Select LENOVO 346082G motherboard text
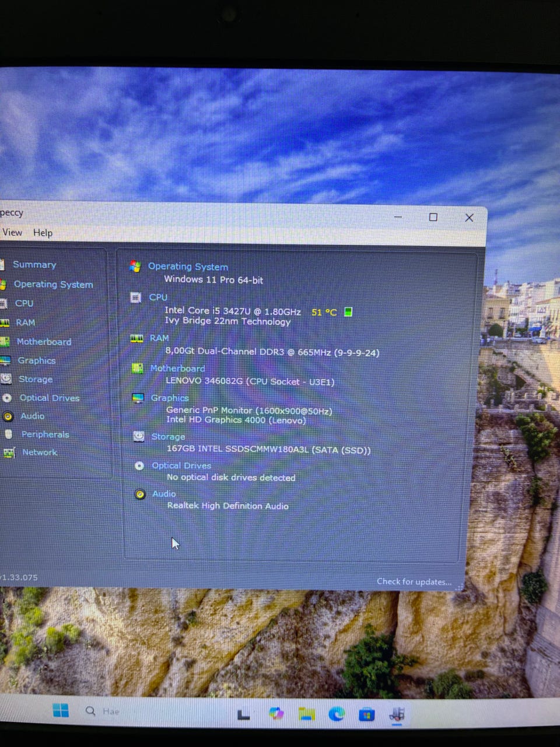This screenshot has width=560, height=747. [x=250, y=381]
